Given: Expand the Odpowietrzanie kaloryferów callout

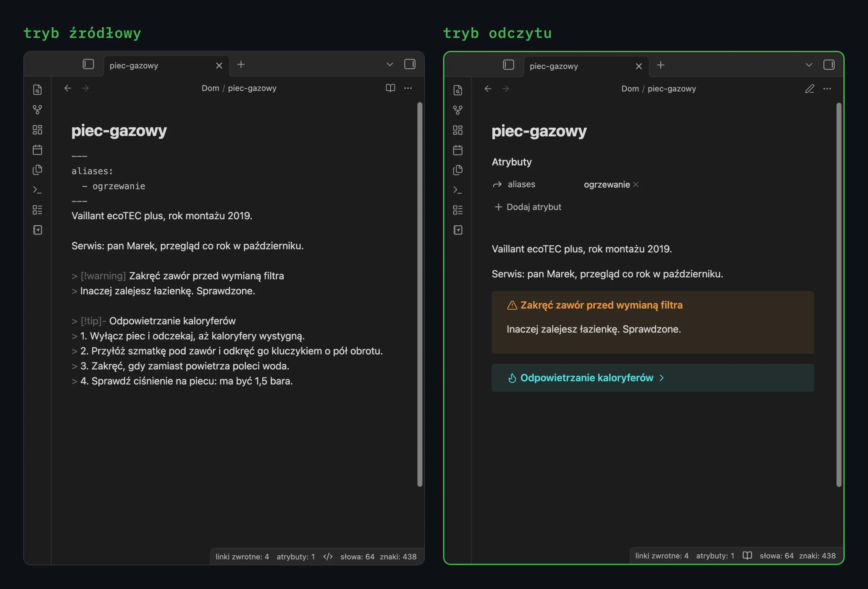Looking at the screenshot, I should (x=661, y=378).
